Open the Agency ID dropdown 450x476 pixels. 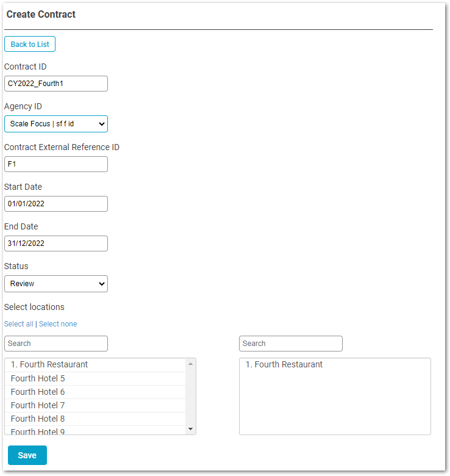pyautogui.click(x=56, y=124)
